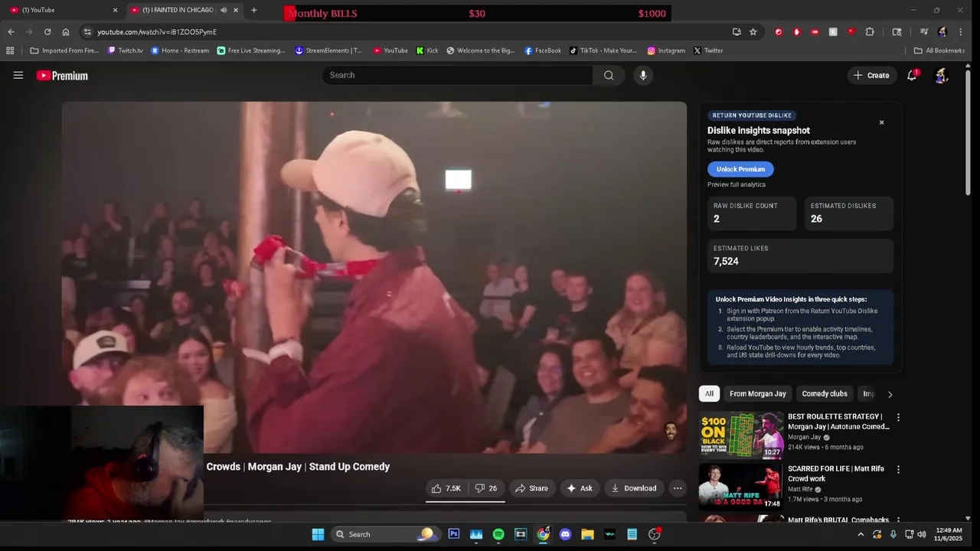980x551 pixels.
Task: Open the Twitter bookmark
Action: [708, 51]
